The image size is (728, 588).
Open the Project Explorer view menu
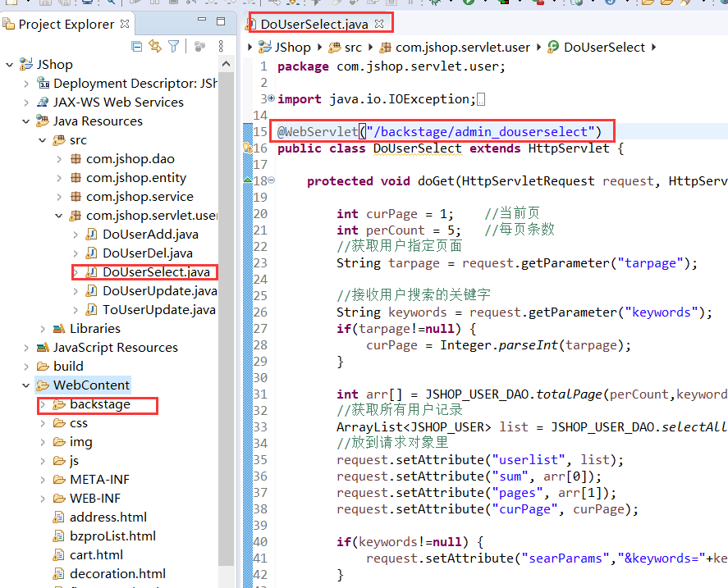[220, 47]
